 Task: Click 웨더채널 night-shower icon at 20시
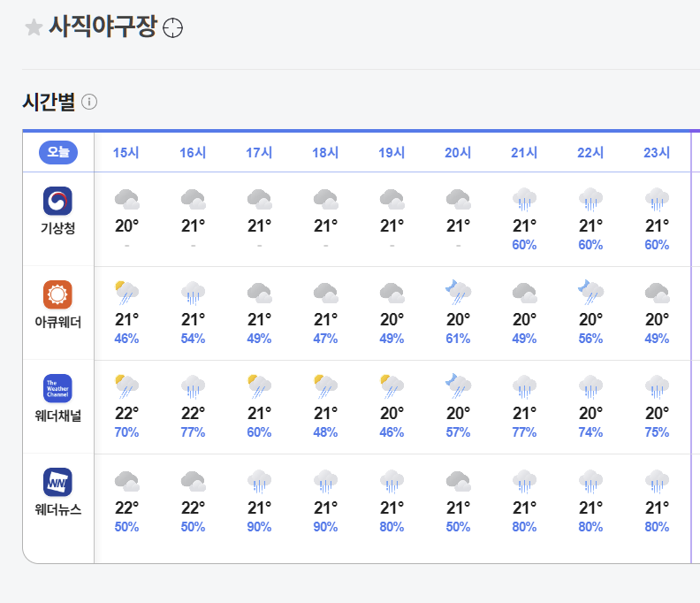(458, 386)
